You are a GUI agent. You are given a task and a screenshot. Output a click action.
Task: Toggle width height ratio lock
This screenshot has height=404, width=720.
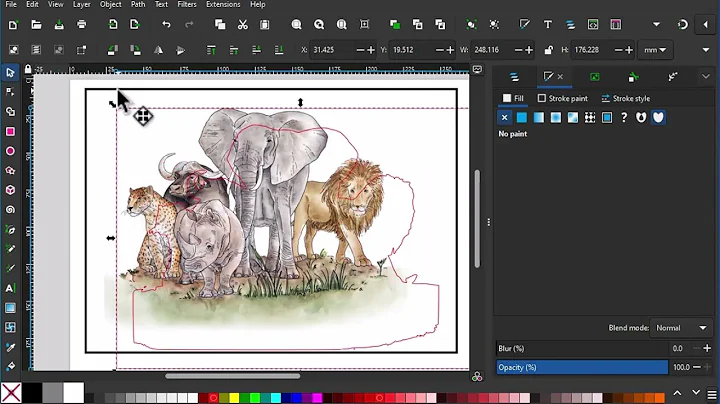point(548,50)
